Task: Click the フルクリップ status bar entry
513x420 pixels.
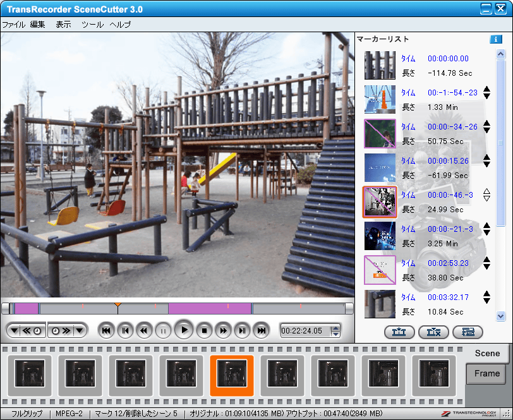Action: coord(27,414)
